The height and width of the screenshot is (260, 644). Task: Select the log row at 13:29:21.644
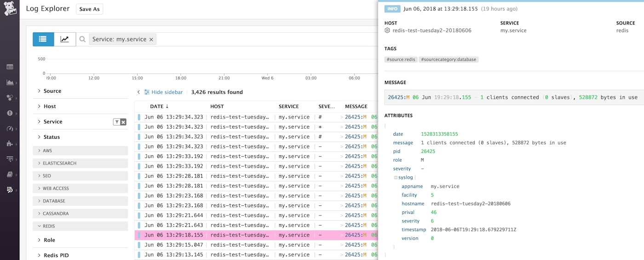click(x=256, y=215)
